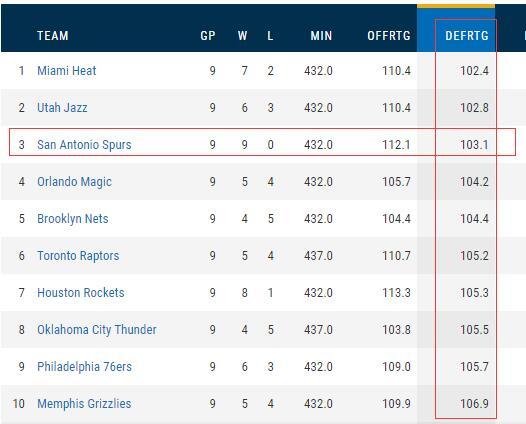Sort table by L column header
This screenshot has width=526, height=424.
[x=270, y=36]
